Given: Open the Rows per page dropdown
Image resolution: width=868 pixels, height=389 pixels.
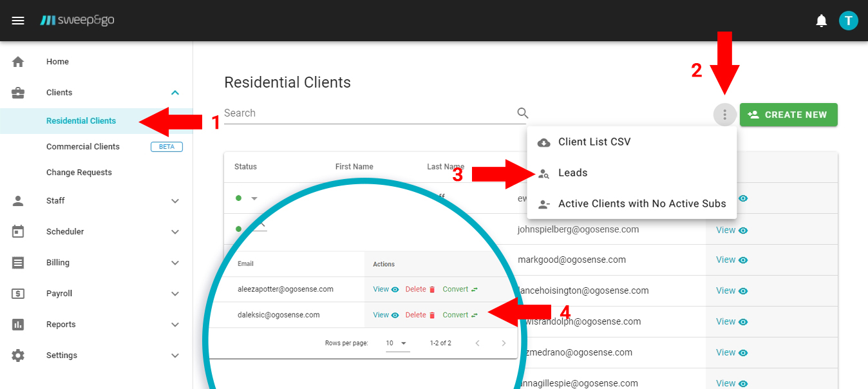Looking at the screenshot, I should pos(397,343).
